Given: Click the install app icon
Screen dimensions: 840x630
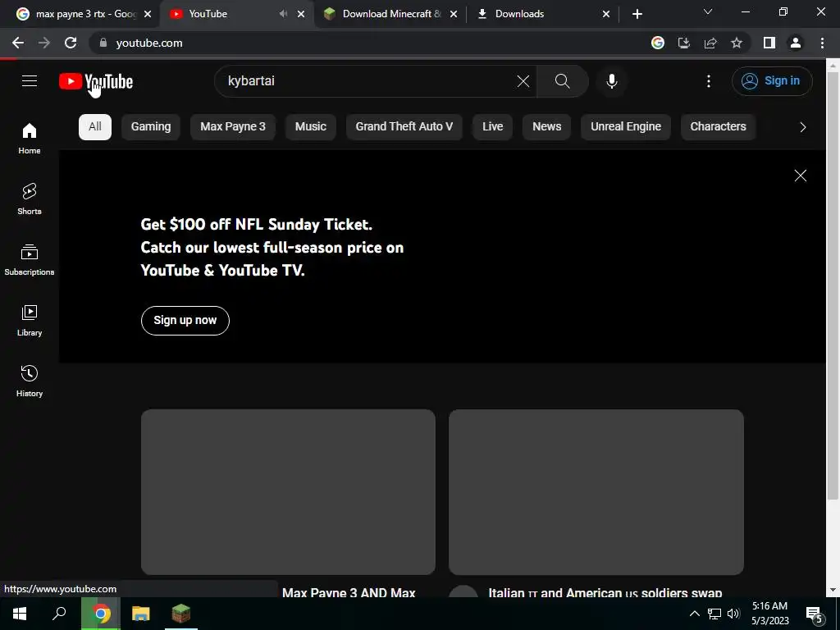Looking at the screenshot, I should [x=683, y=43].
